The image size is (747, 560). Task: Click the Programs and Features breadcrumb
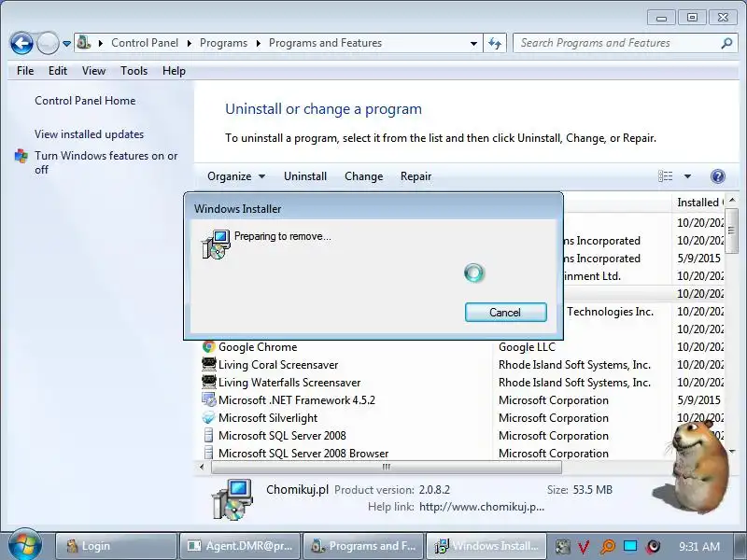(325, 43)
